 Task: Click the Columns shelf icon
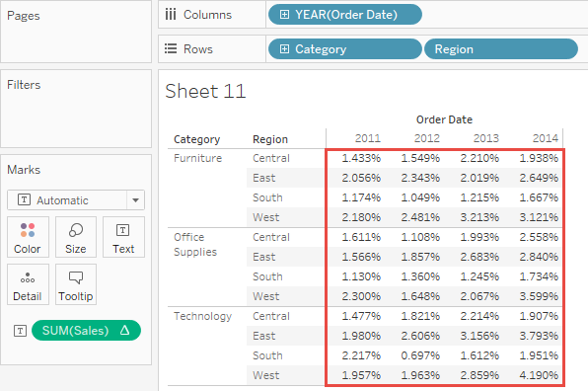pos(171,15)
